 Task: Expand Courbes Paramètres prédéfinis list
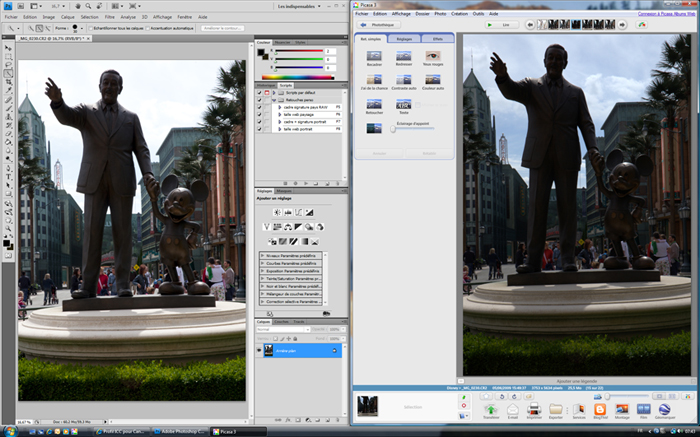(x=262, y=263)
